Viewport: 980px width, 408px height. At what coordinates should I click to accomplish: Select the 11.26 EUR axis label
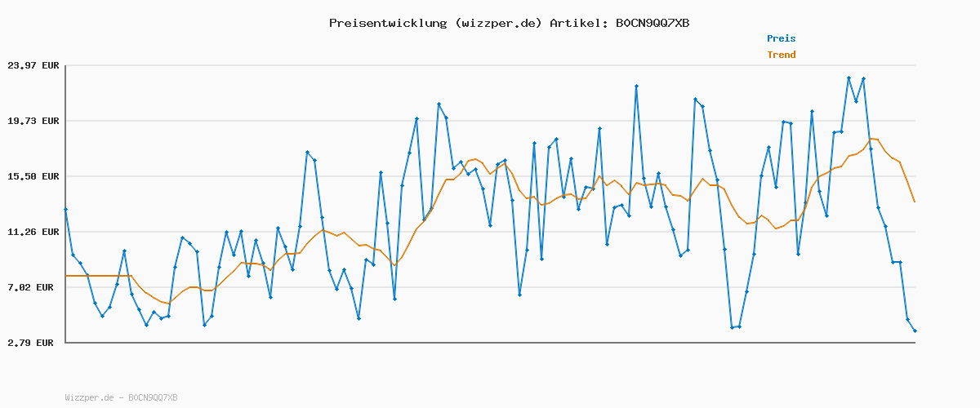(33, 232)
